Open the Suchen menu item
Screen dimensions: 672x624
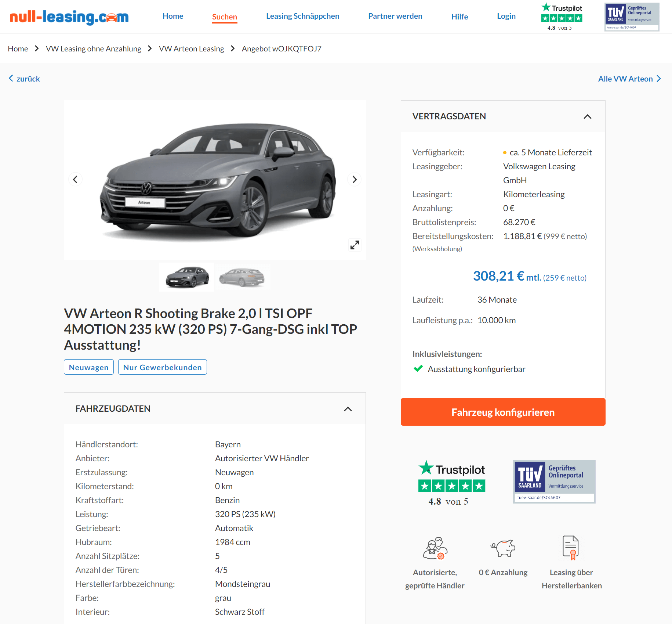click(x=225, y=17)
